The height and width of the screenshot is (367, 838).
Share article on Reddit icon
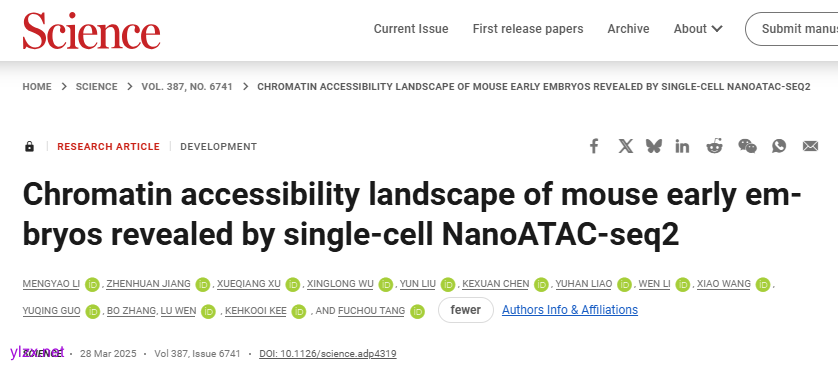714,146
